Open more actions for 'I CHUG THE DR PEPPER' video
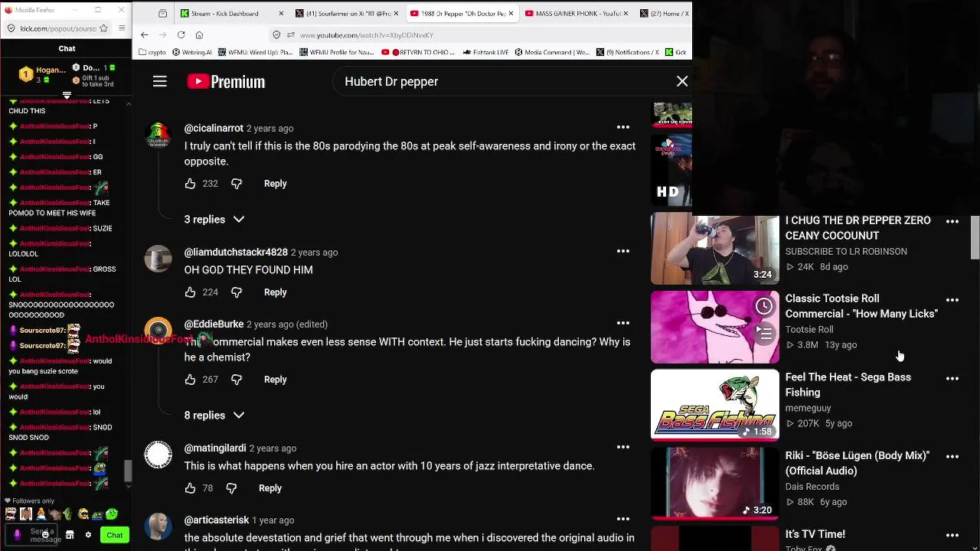The width and height of the screenshot is (980, 551). pyautogui.click(x=952, y=222)
